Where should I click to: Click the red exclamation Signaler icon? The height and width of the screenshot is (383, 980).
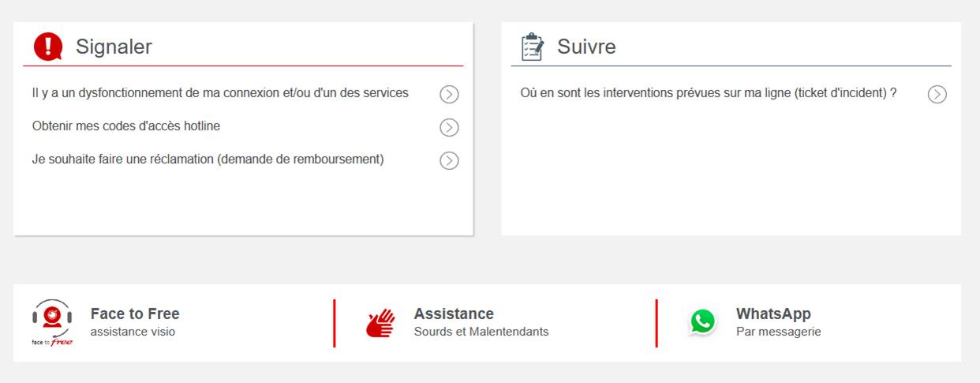pos(48,47)
